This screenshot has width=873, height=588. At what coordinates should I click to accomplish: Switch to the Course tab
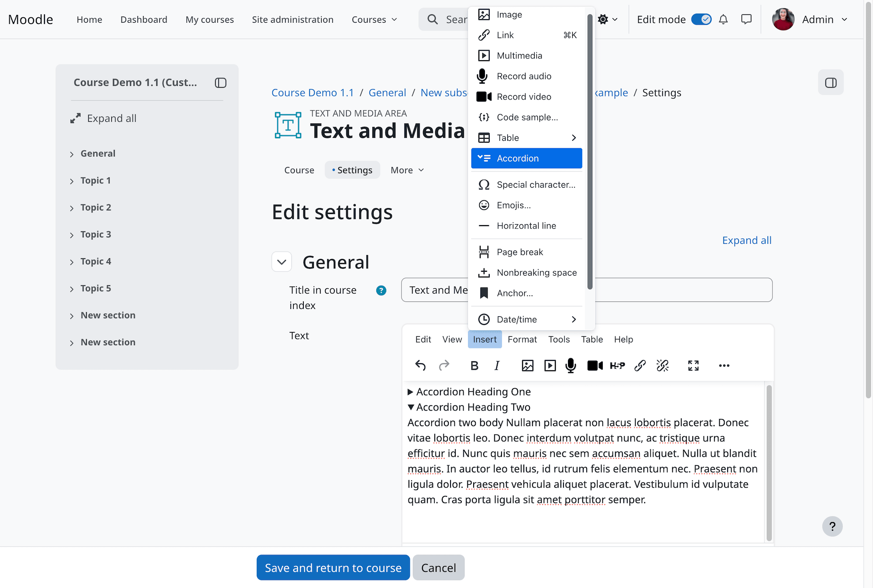tap(299, 170)
